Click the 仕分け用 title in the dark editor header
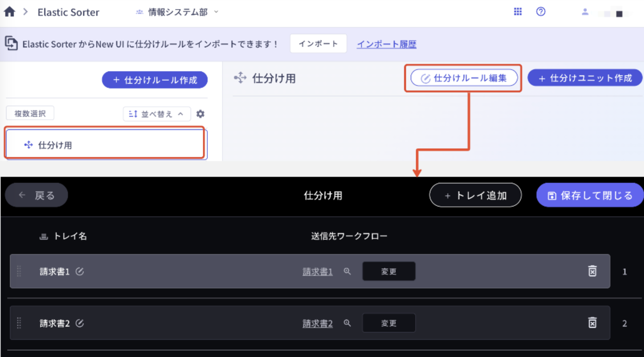The image size is (644, 357). pyautogui.click(x=323, y=195)
